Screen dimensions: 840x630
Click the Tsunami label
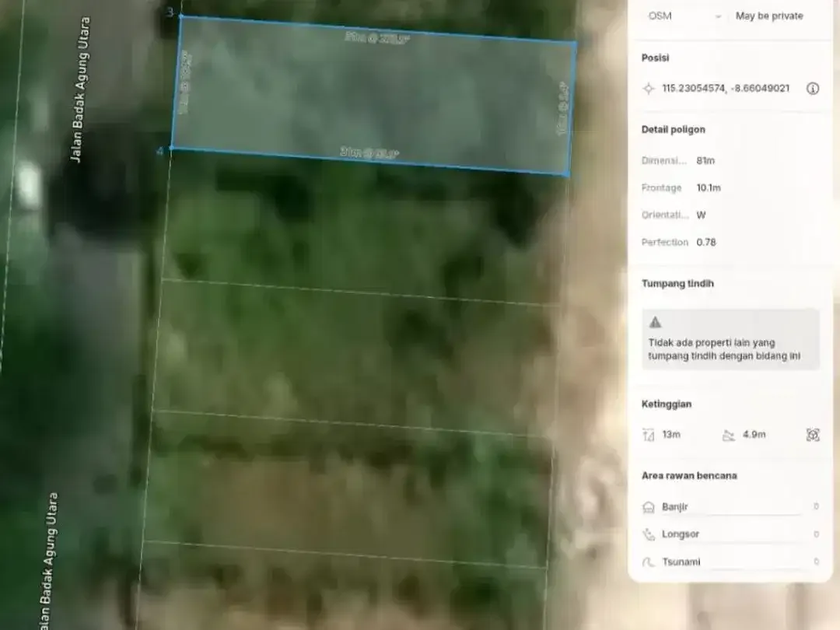tap(681, 562)
